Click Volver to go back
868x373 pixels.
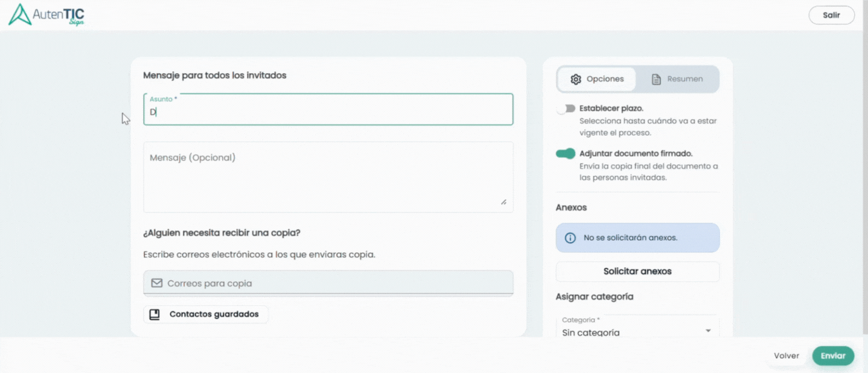click(x=786, y=356)
